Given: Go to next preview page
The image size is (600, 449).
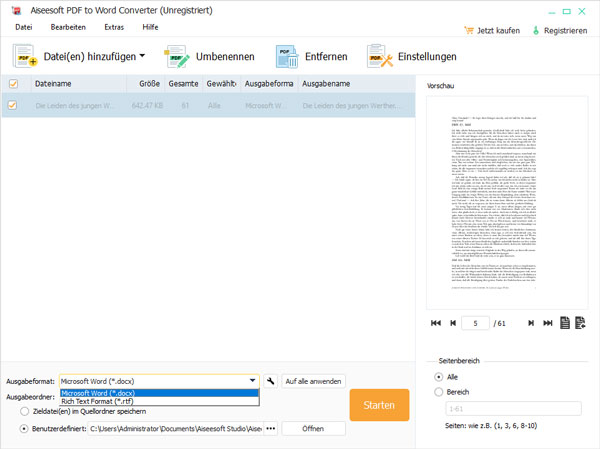Looking at the screenshot, I should pyautogui.click(x=531, y=323).
